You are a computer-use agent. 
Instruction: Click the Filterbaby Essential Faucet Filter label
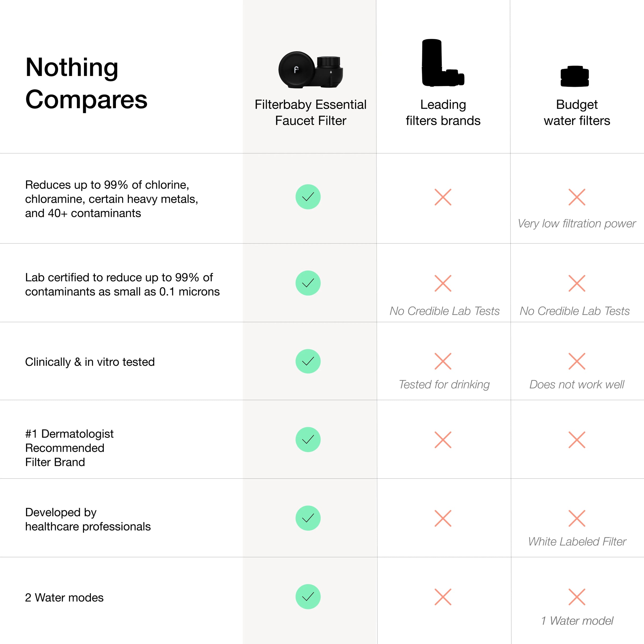click(311, 113)
